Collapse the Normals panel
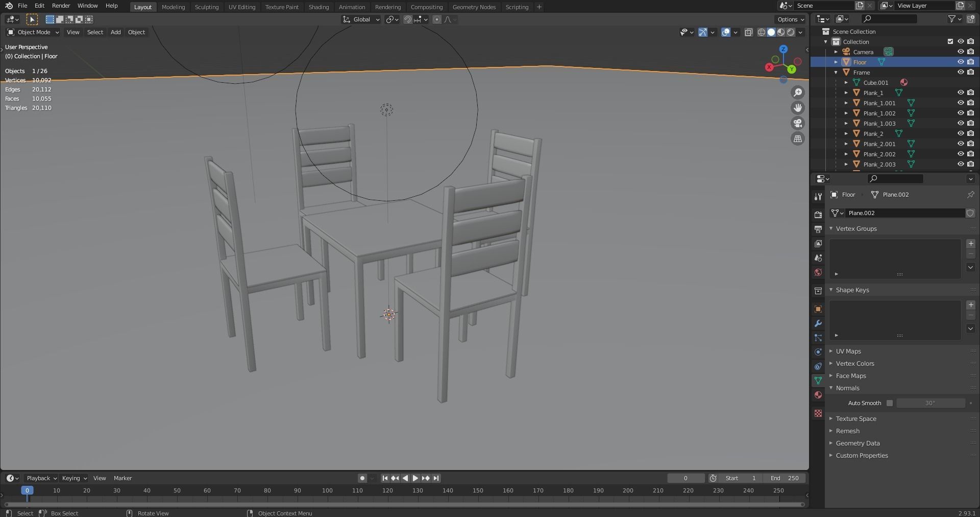 click(x=847, y=388)
